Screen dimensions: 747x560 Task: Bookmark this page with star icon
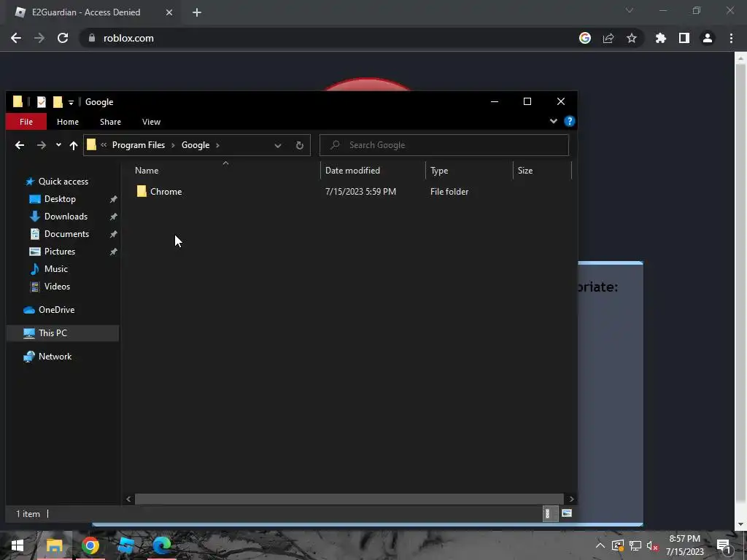(x=632, y=38)
